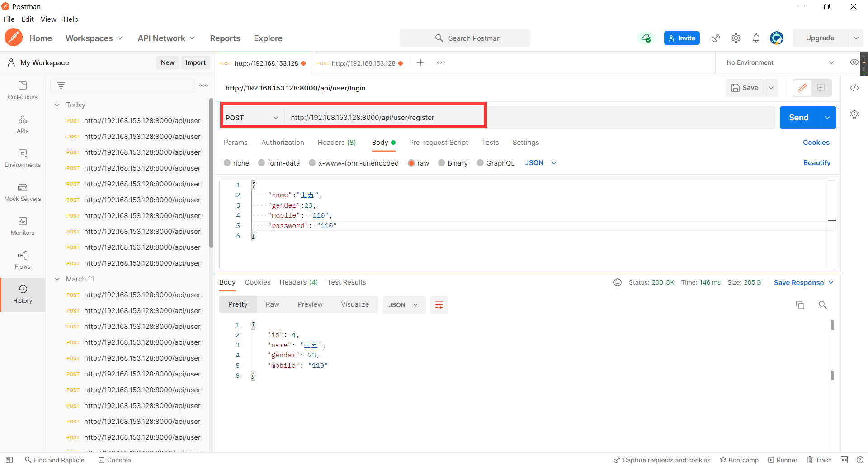Click the blue Send button
Viewport: 868px width, 466px height.
[799, 118]
